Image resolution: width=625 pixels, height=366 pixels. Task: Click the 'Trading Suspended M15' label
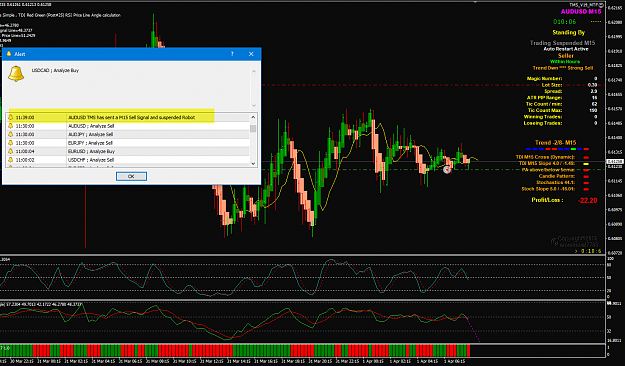[x=562, y=43]
